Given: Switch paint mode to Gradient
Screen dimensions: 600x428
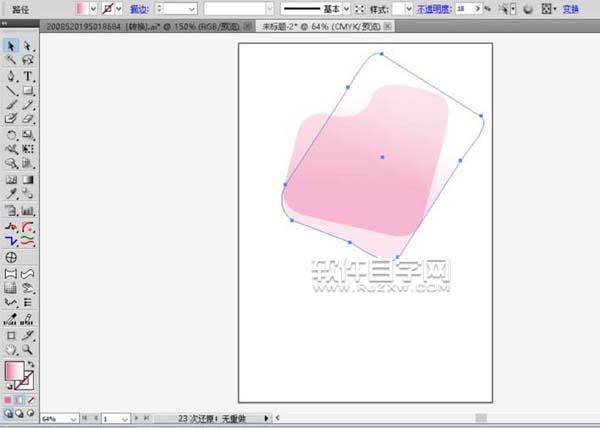Looking at the screenshot, I should coord(19,400).
